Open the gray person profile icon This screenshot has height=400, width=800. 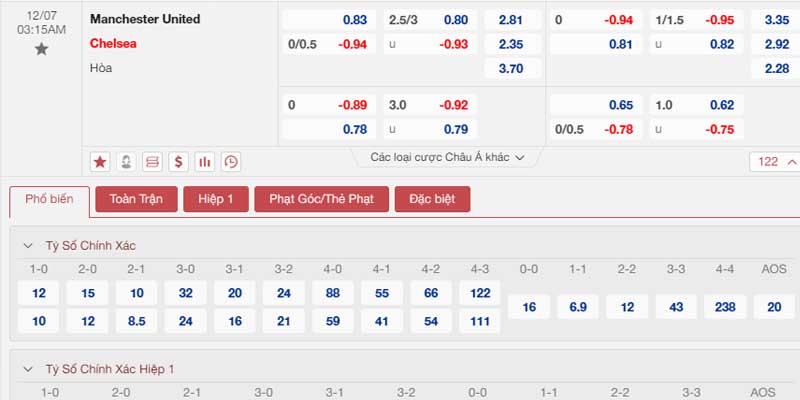point(126,162)
